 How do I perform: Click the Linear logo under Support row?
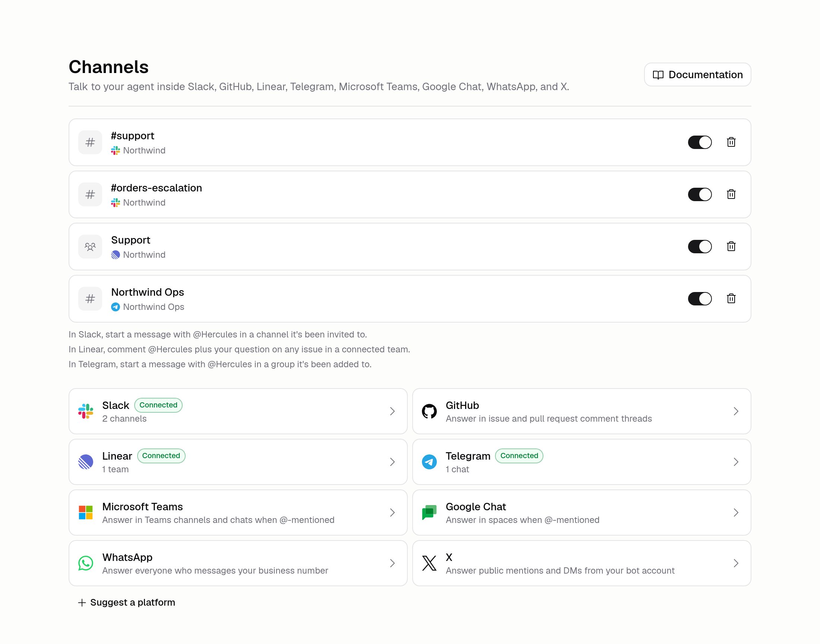[116, 255]
